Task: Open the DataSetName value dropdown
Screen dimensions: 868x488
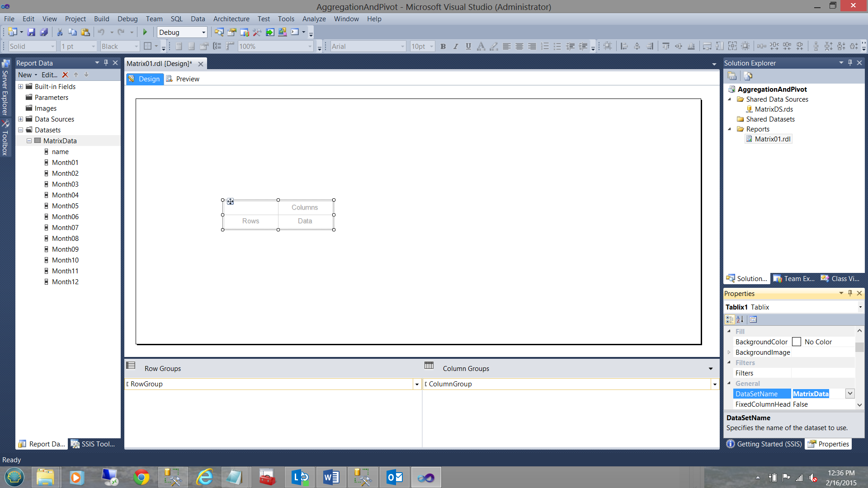Action: [850, 394]
